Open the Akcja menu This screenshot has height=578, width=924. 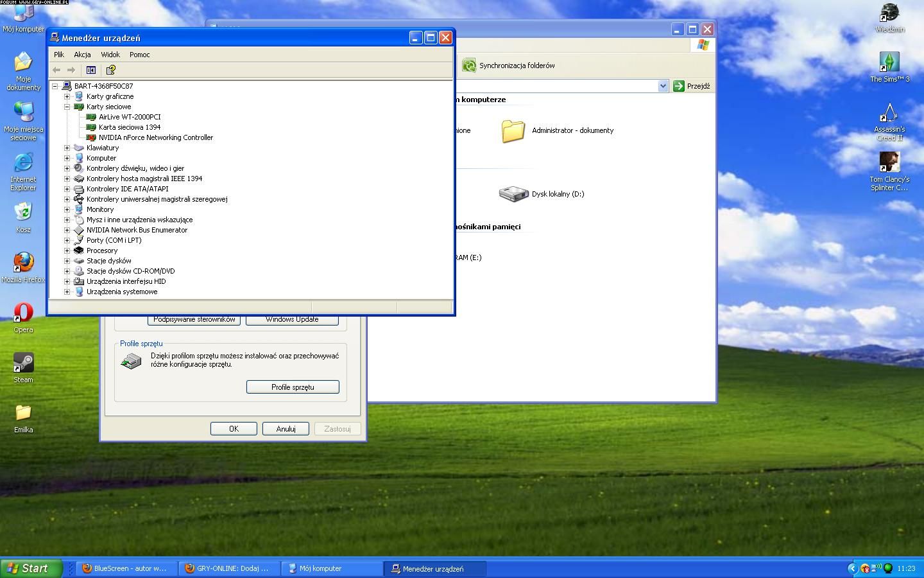(x=82, y=55)
